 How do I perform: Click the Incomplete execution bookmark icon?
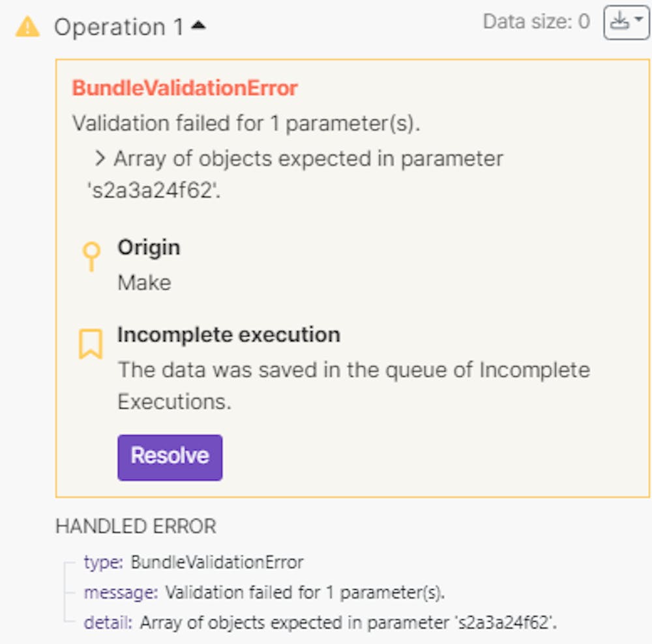(91, 344)
